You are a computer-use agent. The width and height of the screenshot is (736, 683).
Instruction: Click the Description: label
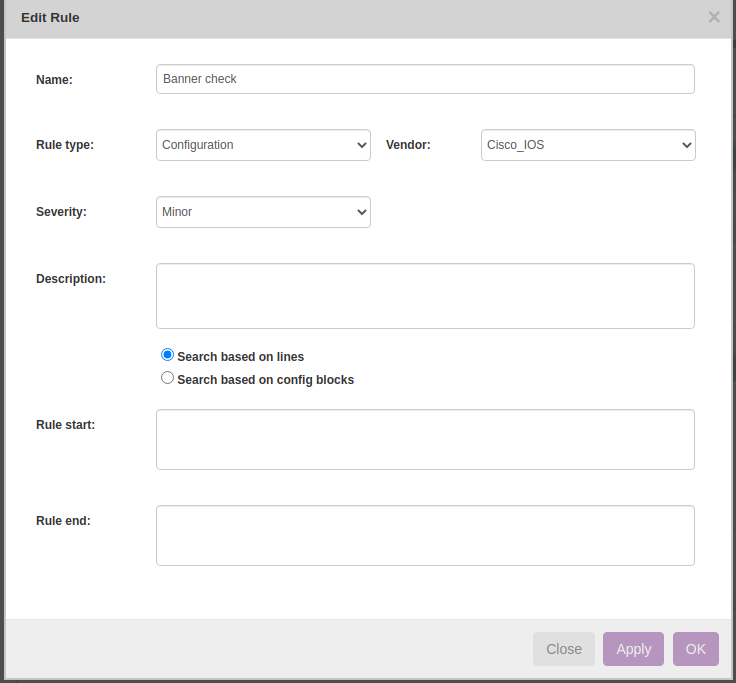pyautogui.click(x=71, y=279)
